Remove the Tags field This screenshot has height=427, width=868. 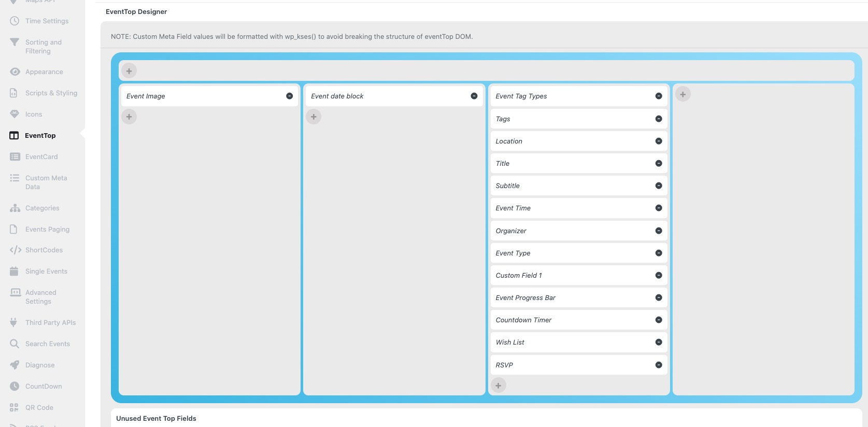coord(659,119)
